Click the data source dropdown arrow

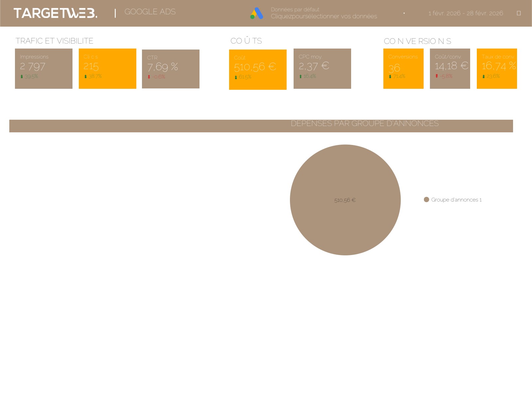pyautogui.click(x=404, y=13)
